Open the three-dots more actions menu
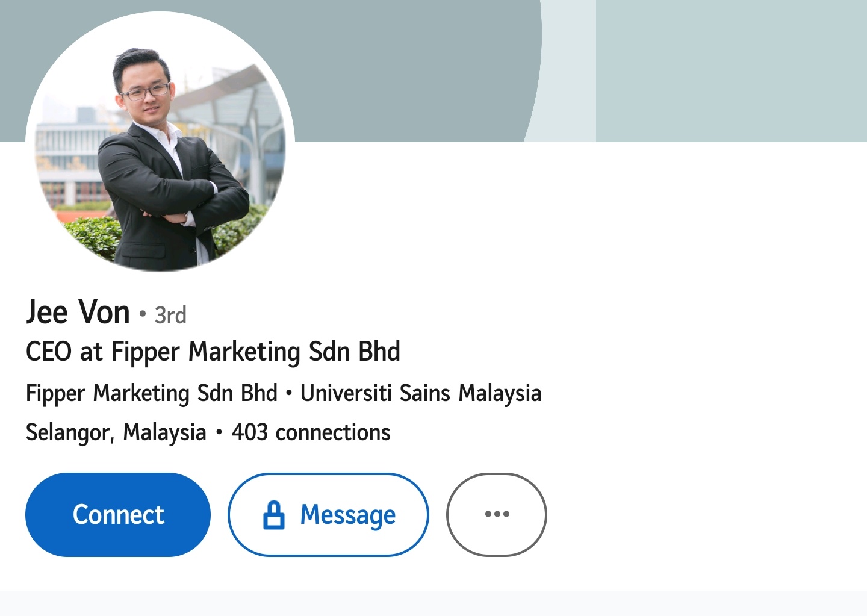Viewport: 867px width, 616px height. click(x=497, y=514)
